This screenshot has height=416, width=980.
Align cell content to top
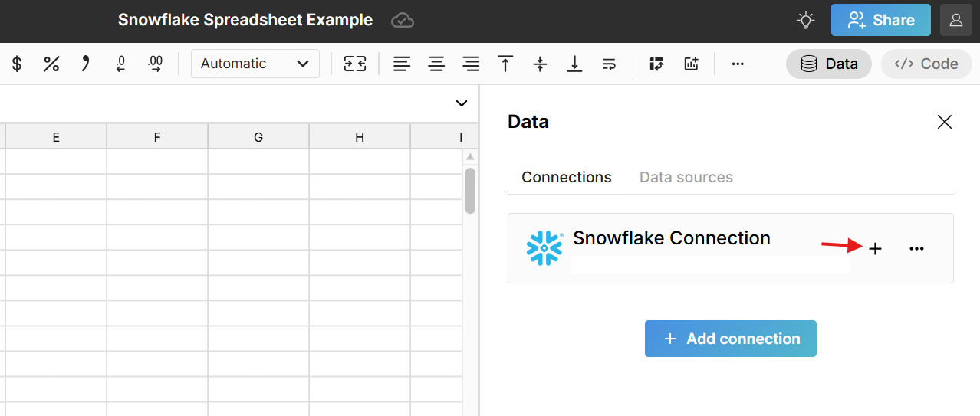coord(505,64)
